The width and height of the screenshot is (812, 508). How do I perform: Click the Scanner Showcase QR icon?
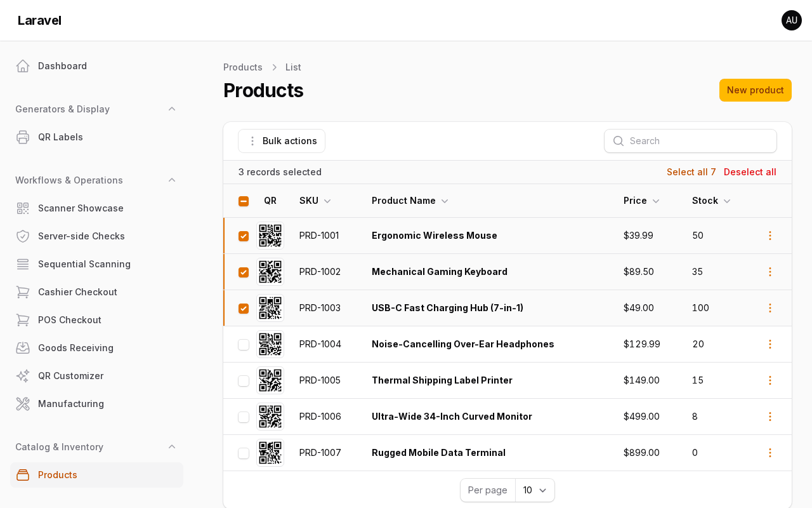point(23,208)
